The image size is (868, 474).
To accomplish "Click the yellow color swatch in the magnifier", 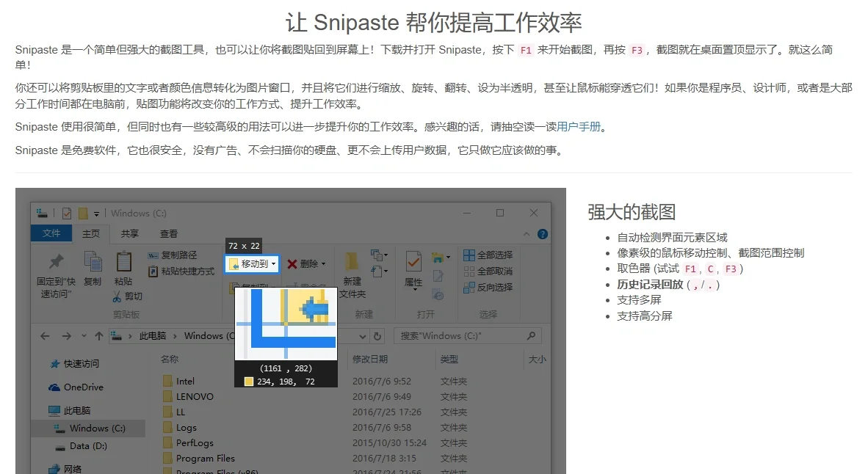I will pyautogui.click(x=248, y=381).
